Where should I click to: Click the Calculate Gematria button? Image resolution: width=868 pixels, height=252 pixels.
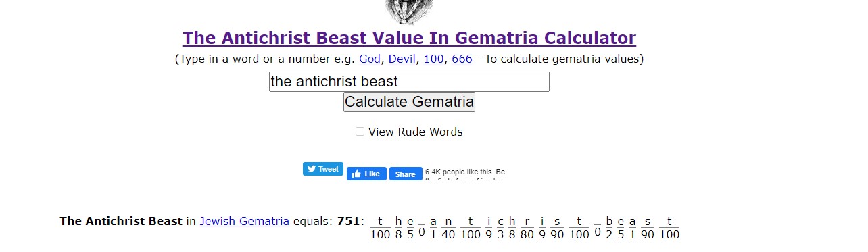coord(409,102)
